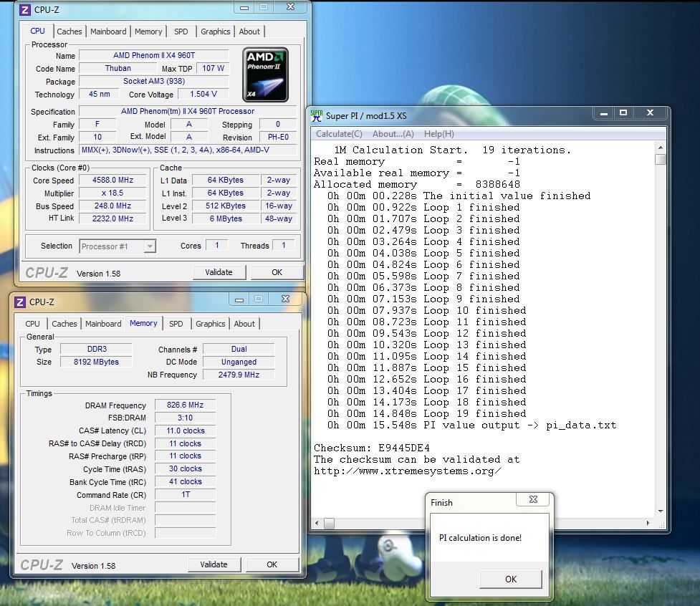Image resolution: width=700 pixels, height=606 pixels.
Task: Open Mainboard tab in top CPU-Z window
Action: click(108, 32)
